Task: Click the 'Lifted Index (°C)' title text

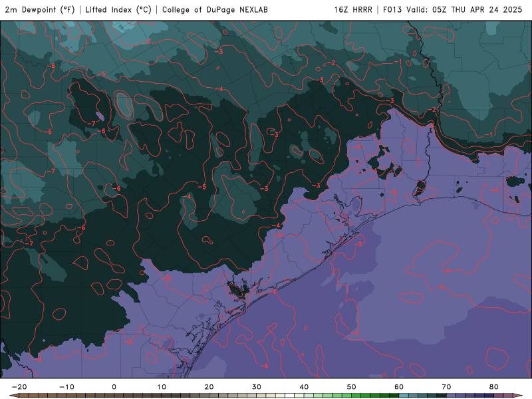Action: pos(118,9)
